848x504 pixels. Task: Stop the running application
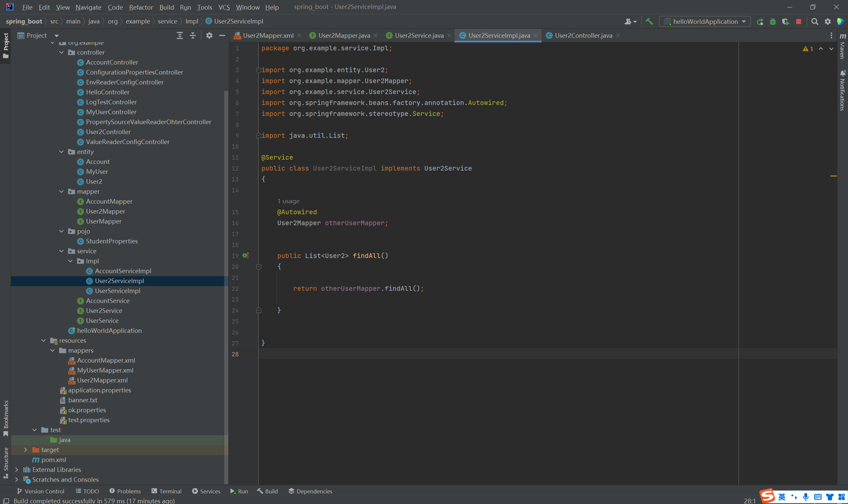798,22
